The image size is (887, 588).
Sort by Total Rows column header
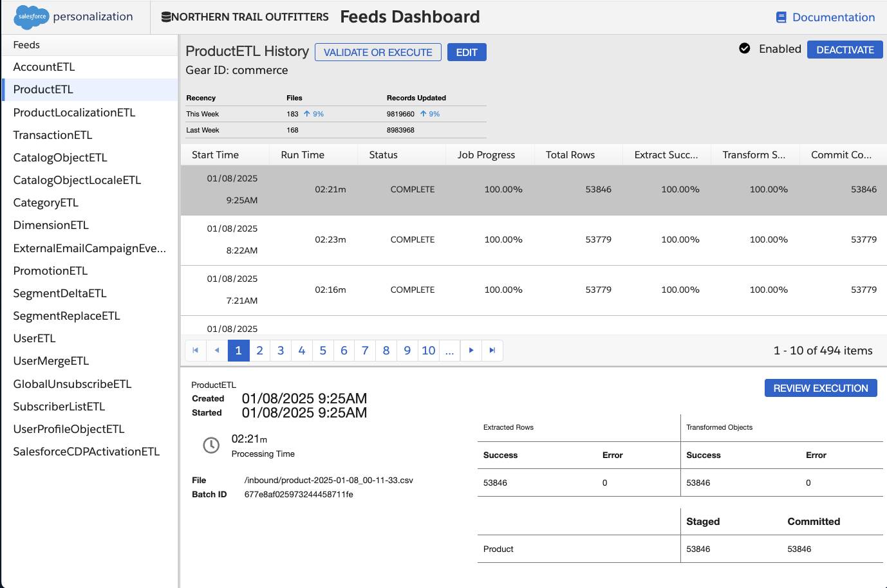tap(579, 154)
